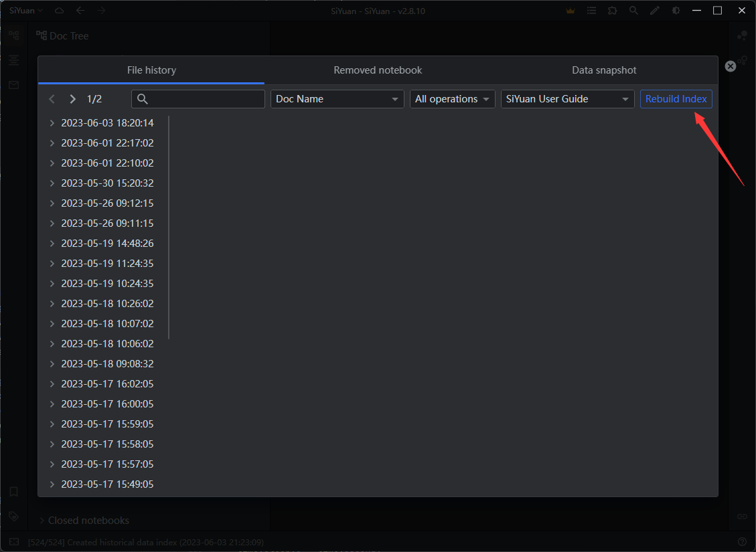Click the 1/2 page indicator
This screenshot has width=756, height=552.
94,99
